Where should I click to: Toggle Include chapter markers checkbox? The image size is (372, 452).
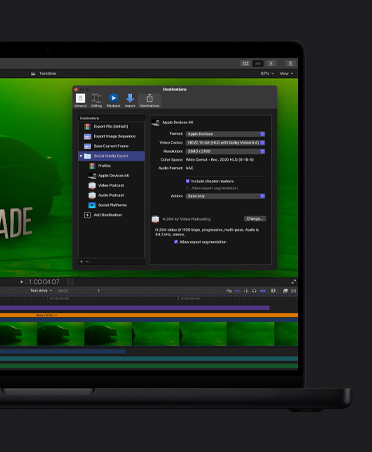click(x=188, y=181)
